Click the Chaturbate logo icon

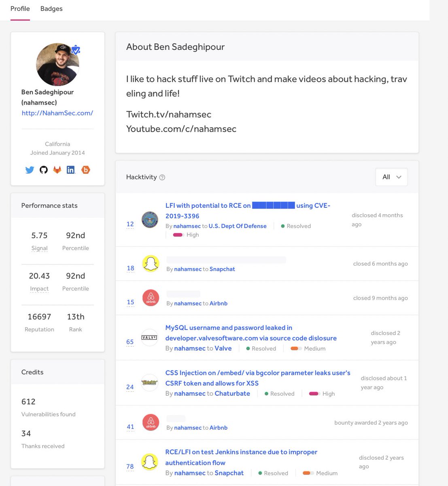coord(149,382)
